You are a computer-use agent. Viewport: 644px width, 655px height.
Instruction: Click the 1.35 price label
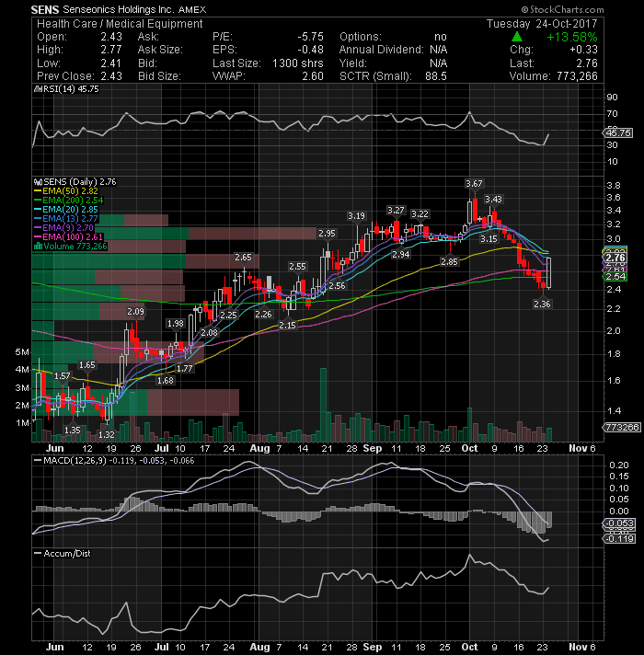tap(73, 430)
